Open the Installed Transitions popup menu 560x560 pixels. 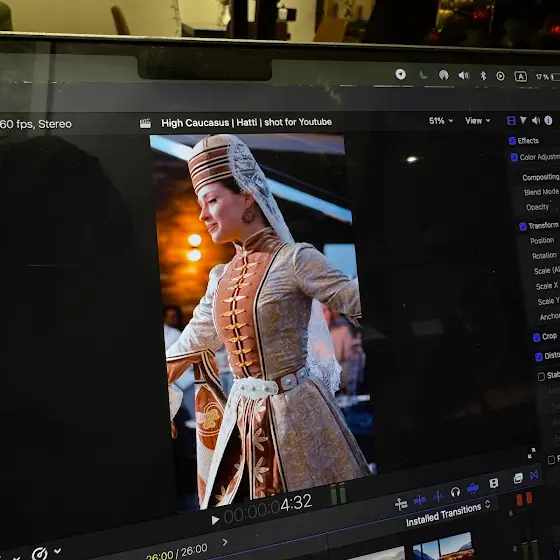coord(449,514)
